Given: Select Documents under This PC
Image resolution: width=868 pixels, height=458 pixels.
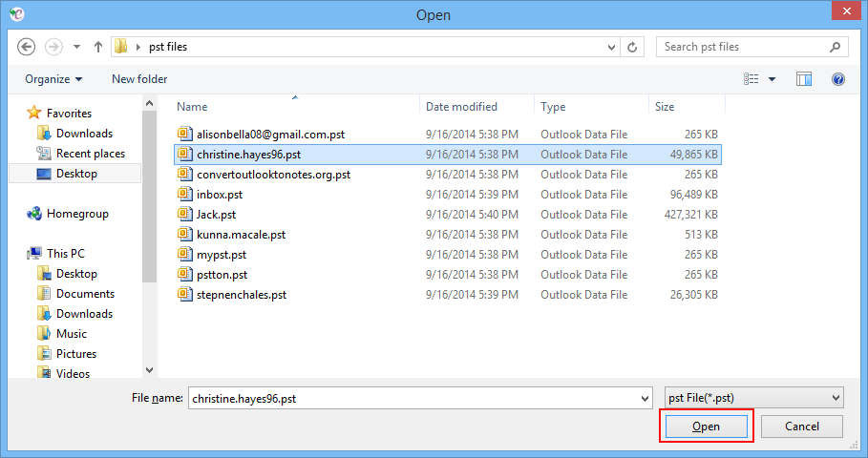Looking at the screenshot, I should coord(85,294).
